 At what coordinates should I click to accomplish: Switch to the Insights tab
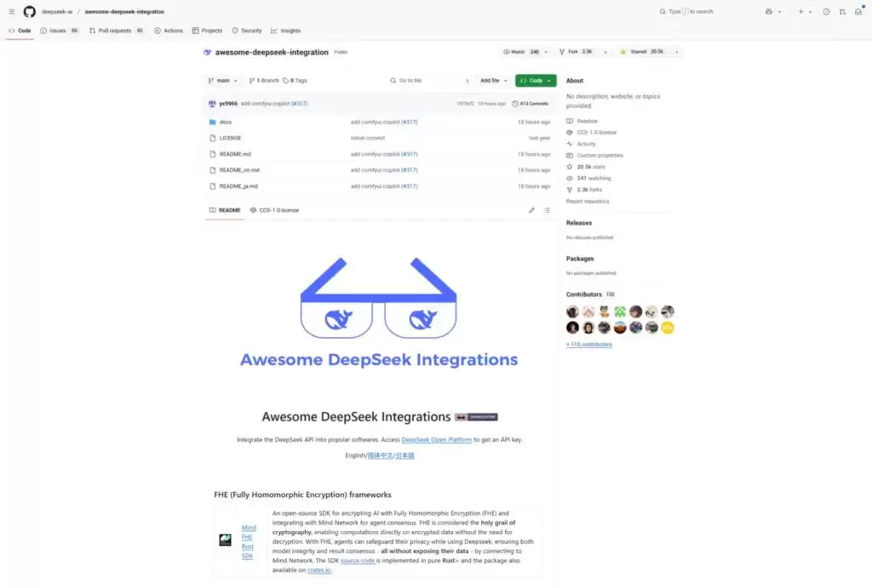pos(285,31)
